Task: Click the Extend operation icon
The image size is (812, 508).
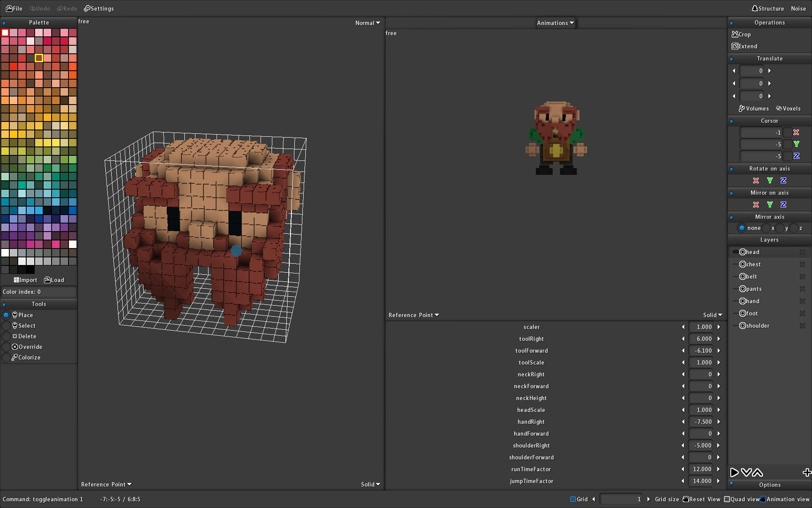Action: (x=735, y=46)
